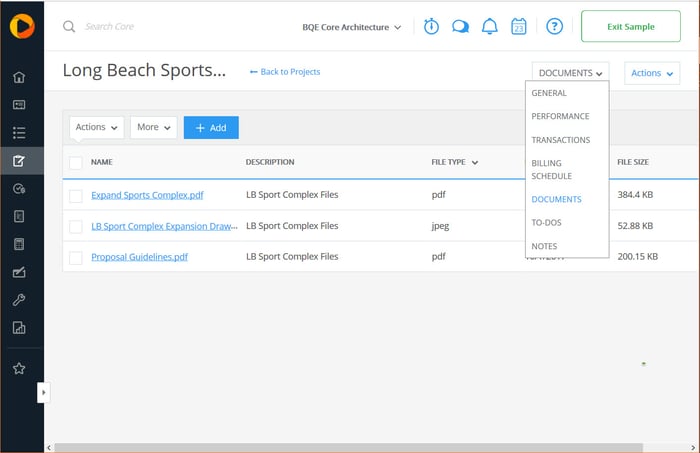Click the 200.15 KB file size cell

click(638, 257)
